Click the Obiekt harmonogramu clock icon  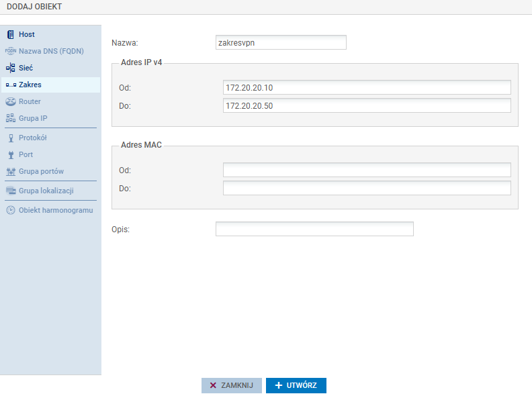(10, 210)
